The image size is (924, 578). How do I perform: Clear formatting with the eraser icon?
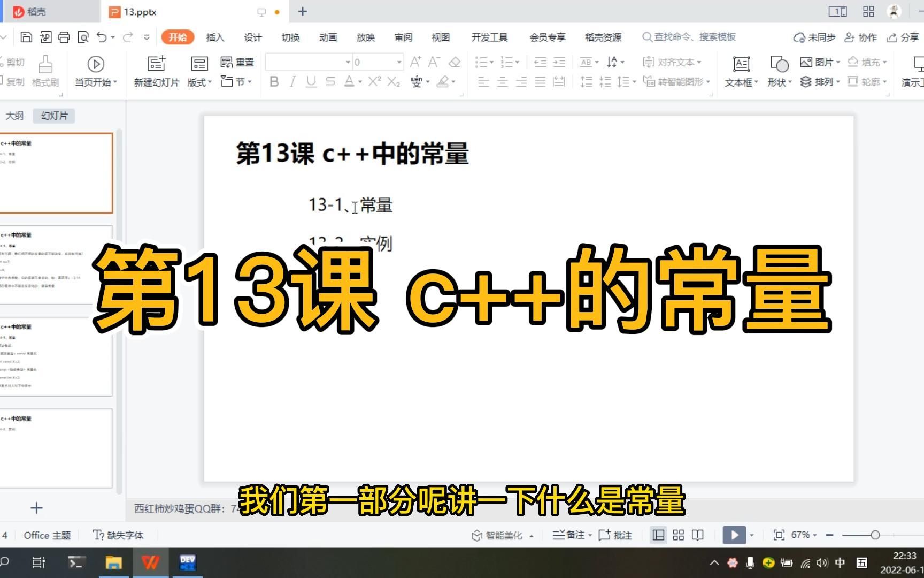click(x=455, y=62)
